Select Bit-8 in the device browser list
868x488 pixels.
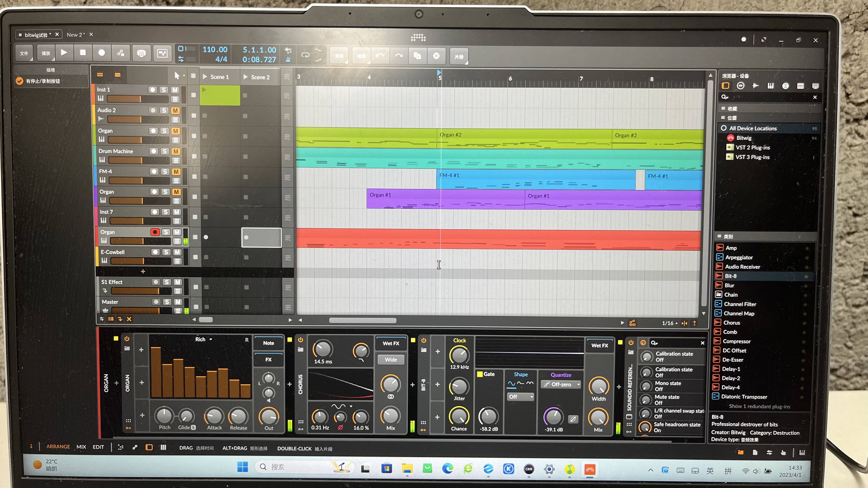tap(730, 276)
